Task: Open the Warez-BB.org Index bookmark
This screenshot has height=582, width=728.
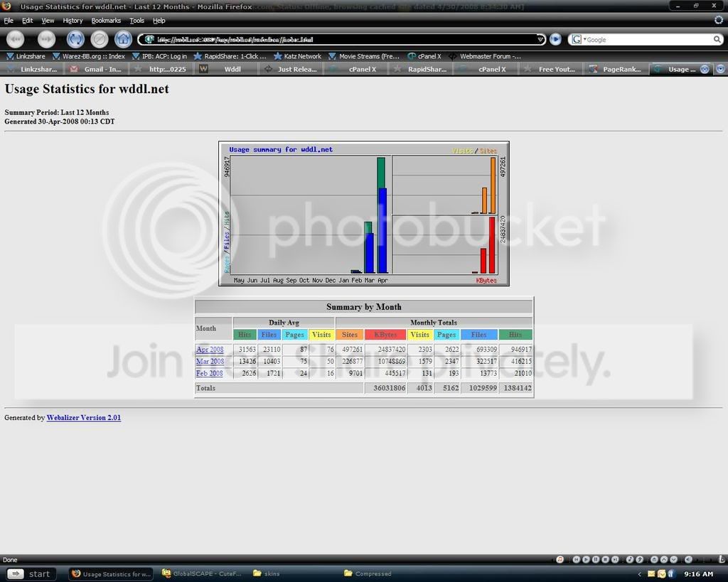Action: [x=89, y=56]
